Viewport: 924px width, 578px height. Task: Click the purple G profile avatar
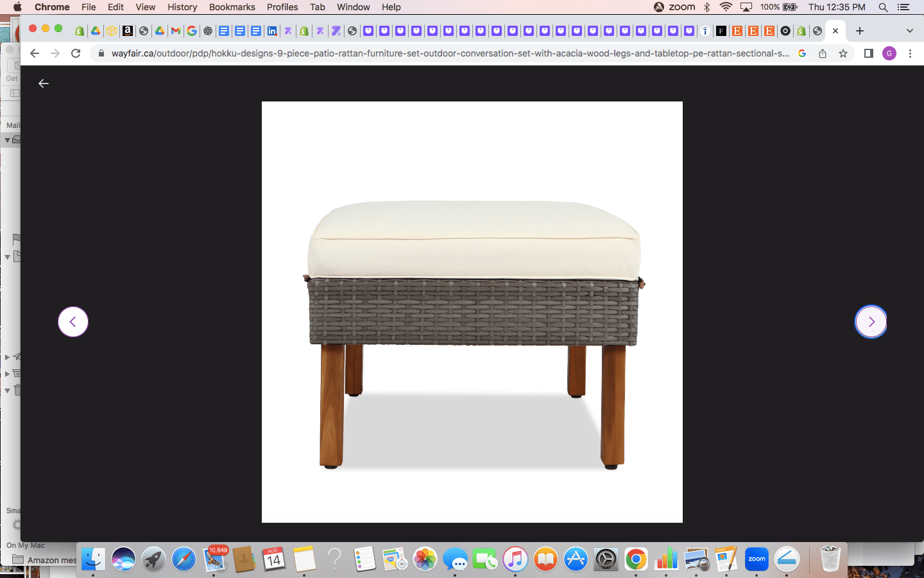tap(889, 53)
